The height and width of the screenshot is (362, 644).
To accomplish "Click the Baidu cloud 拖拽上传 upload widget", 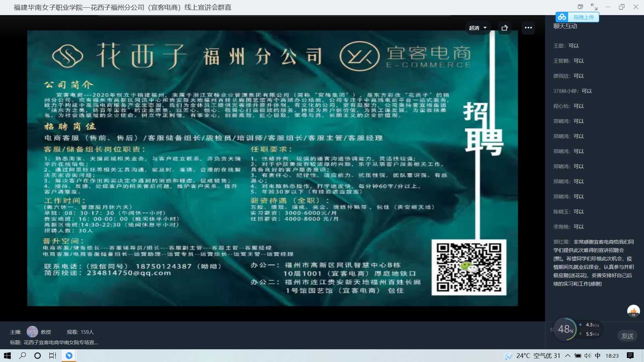I will pos(577,17).
